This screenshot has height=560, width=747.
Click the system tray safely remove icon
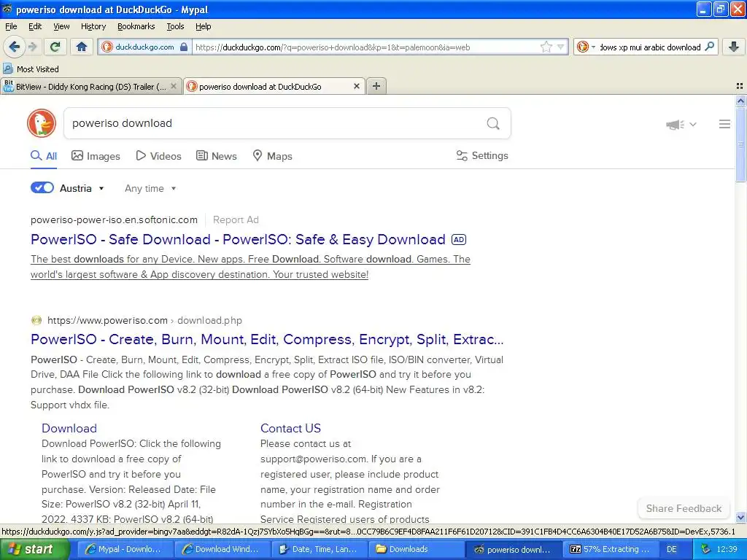[705, 549]
